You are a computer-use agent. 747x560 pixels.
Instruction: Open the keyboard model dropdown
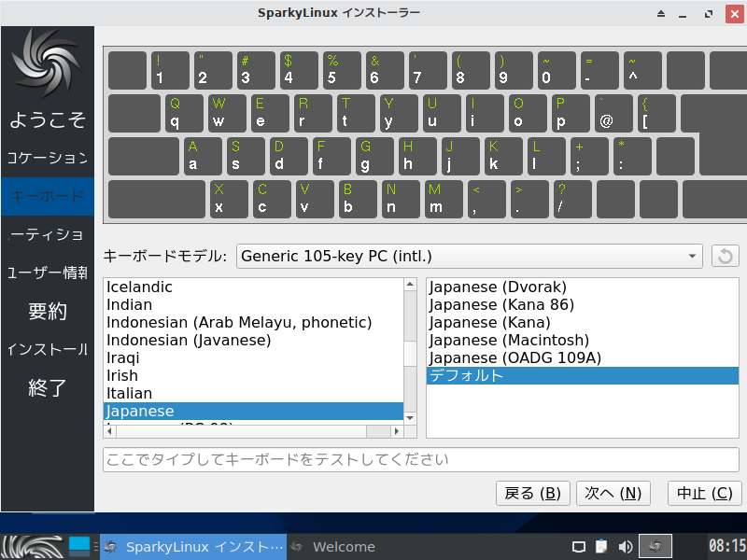(x=470, y=256)
